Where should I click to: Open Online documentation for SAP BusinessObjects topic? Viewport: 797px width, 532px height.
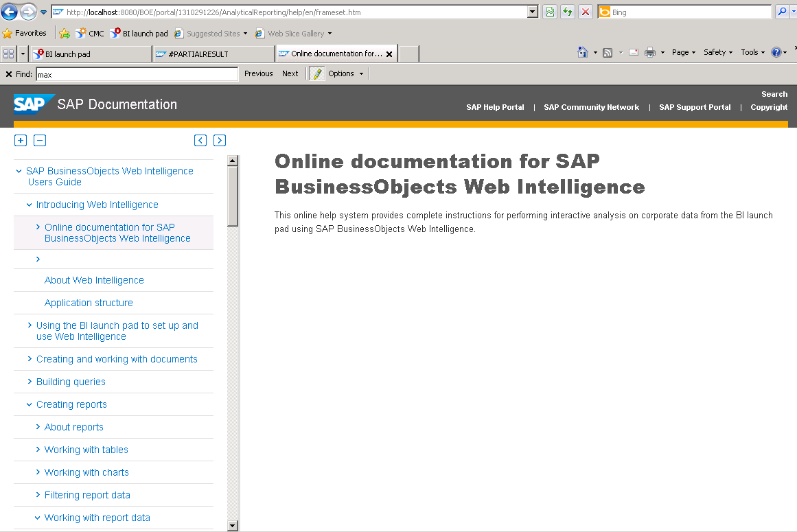[x=117, y=233]
